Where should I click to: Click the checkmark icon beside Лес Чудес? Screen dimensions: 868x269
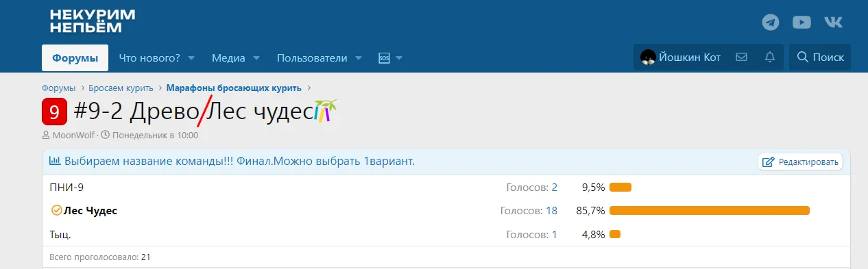coord(56,211)
